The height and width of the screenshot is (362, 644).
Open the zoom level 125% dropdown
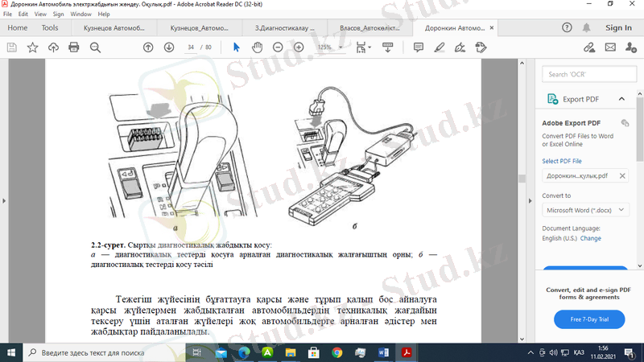click(x=328, y=47)
